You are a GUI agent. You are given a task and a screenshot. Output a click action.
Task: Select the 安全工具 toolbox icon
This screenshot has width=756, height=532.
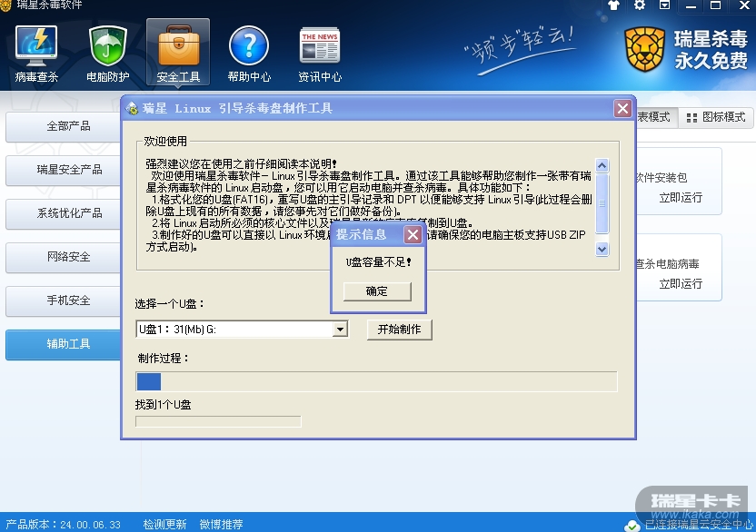[x=178, y=53]
